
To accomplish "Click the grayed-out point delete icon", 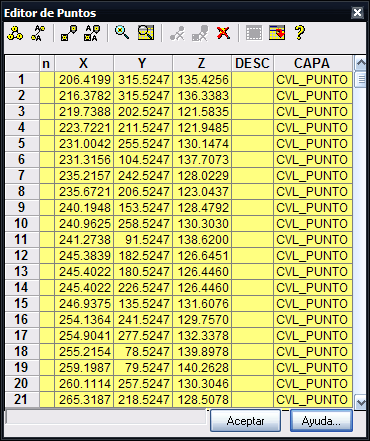I will 177,33.
